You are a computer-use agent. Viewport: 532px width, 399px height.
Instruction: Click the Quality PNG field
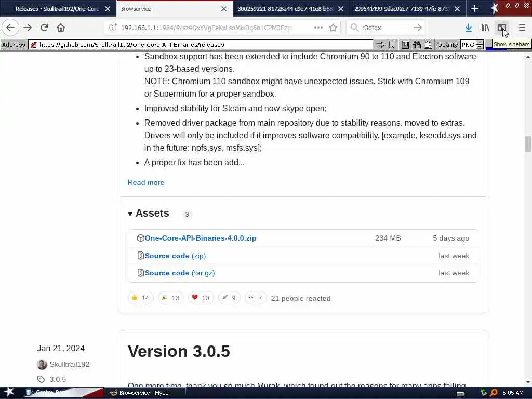click(x=468, y=45)
